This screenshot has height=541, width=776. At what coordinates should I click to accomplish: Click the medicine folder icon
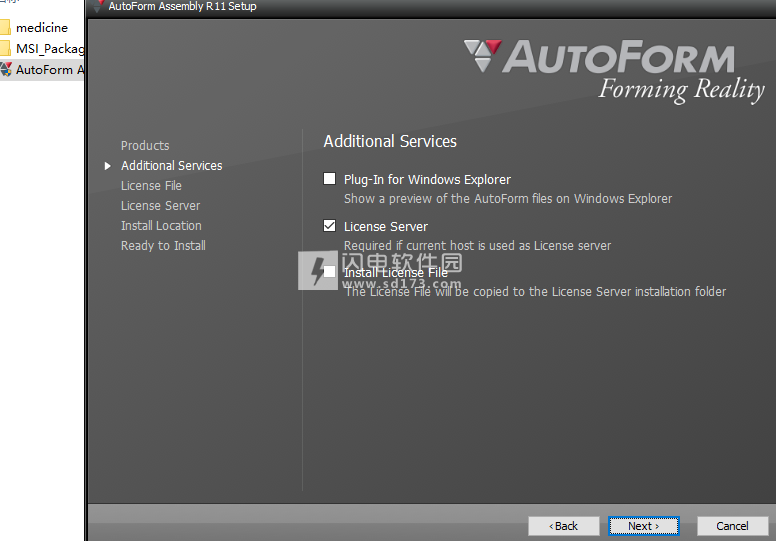tap(5, 28)
